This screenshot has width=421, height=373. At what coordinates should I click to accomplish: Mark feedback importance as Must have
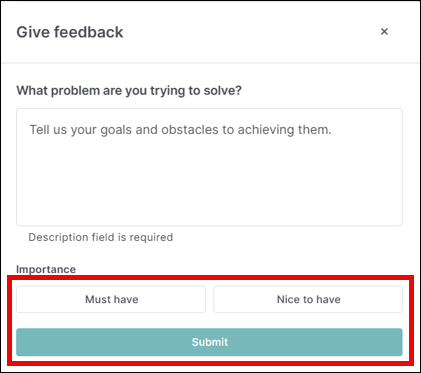[111, 299]
